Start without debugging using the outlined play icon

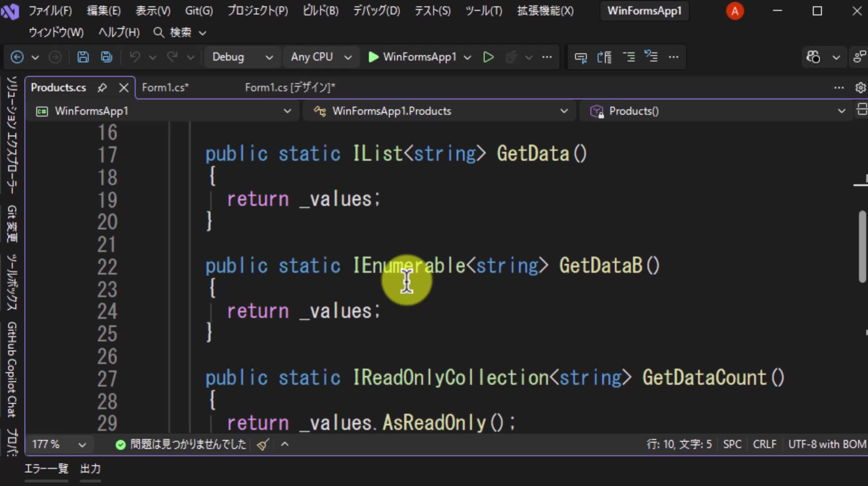pos(488,57)
